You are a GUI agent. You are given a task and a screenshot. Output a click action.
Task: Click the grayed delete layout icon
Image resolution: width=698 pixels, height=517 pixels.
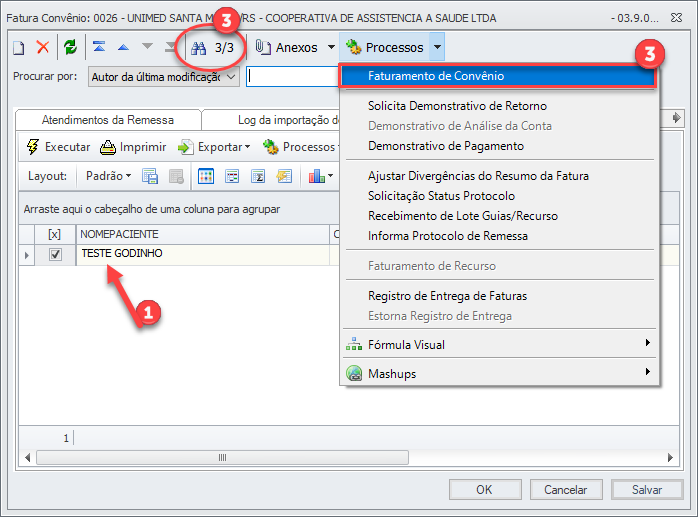[x=177, y=176]
